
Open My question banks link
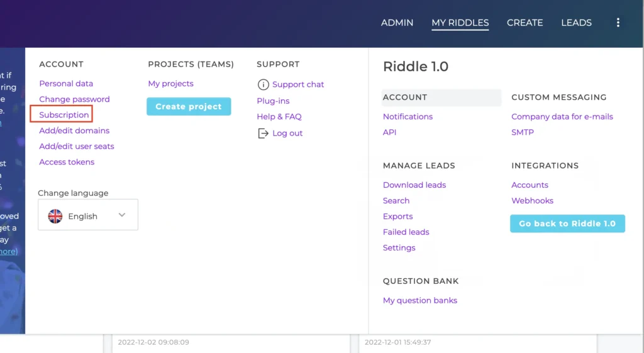[x=419, y=300]
